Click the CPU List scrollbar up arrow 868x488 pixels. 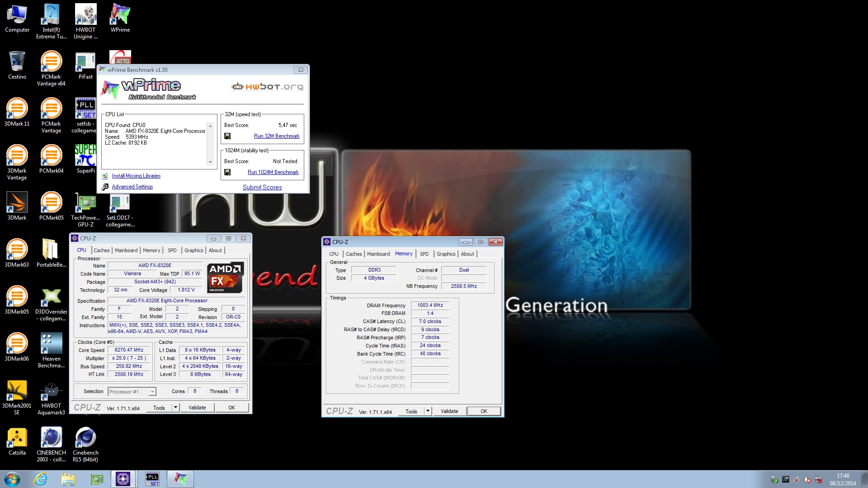coord(210,125)
